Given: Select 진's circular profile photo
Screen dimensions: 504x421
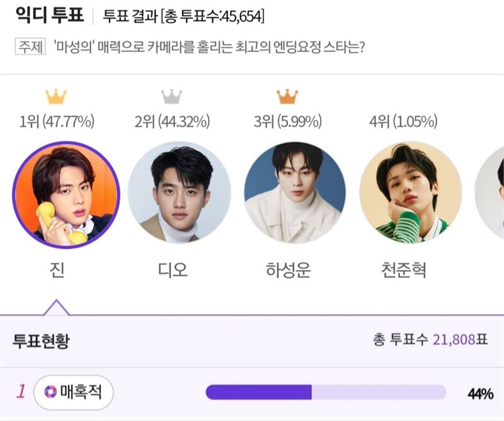Looking at the screenshot, I should tap(66, 195).
